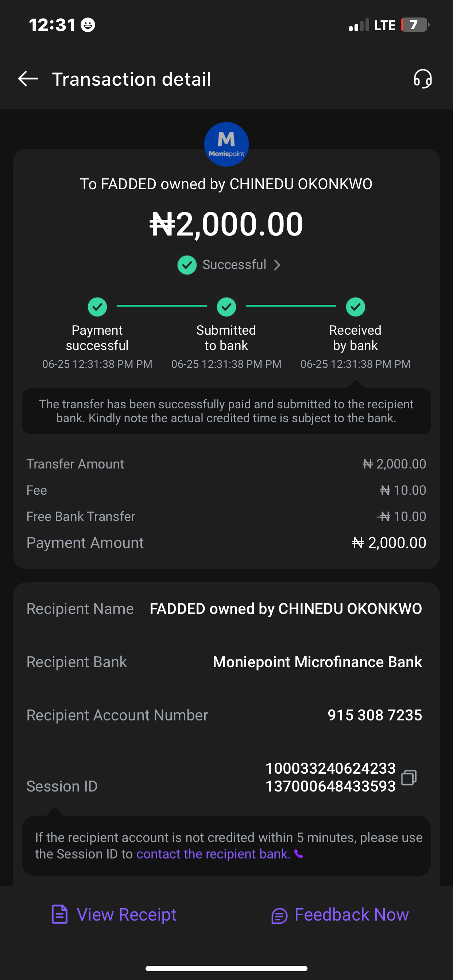
Task: Tap the View Receipt button
Action: (x=114, y=915)
